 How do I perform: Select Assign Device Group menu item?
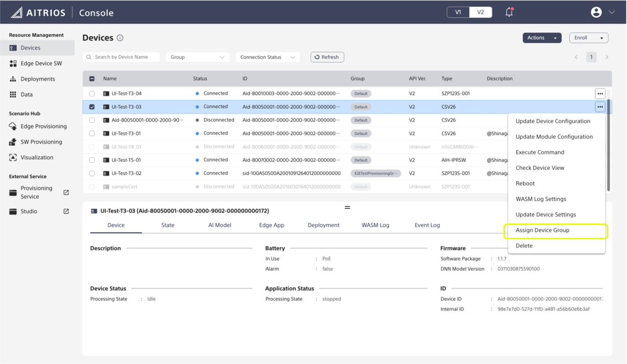542,230
